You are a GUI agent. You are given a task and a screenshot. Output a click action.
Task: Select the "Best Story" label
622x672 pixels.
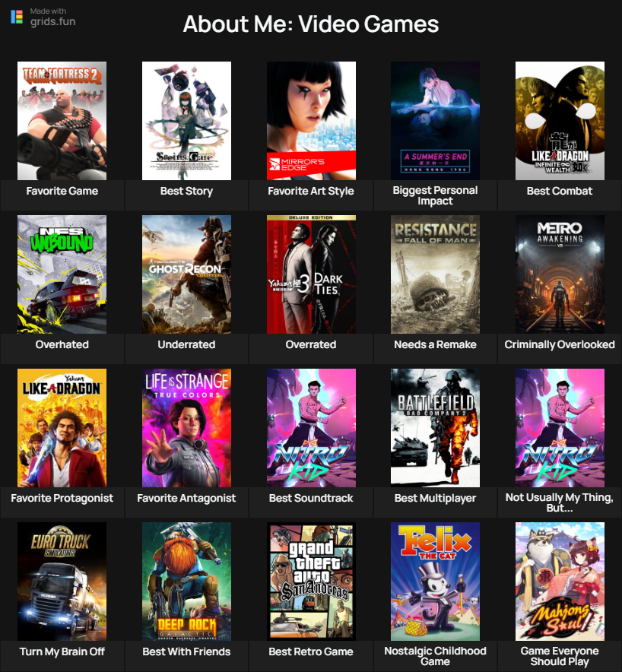(x=186, y=191)
